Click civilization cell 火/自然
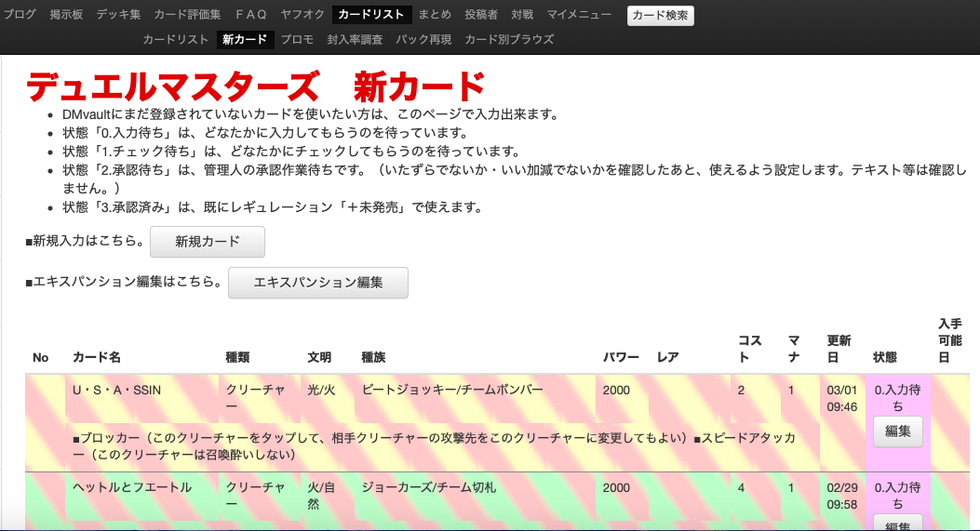 (321, 496)
